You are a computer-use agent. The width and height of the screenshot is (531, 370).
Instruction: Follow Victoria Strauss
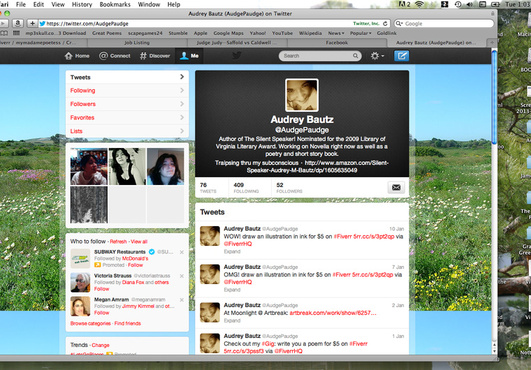click(102, 289)
